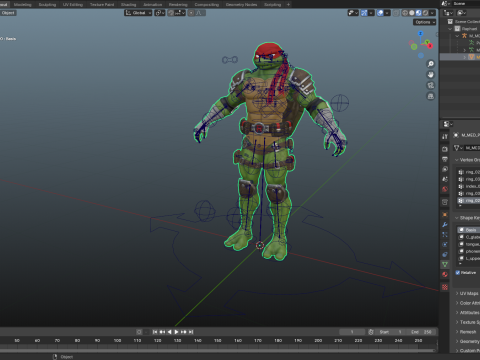
Task: Select wireframe viewport shading
Action: point(405,13)
